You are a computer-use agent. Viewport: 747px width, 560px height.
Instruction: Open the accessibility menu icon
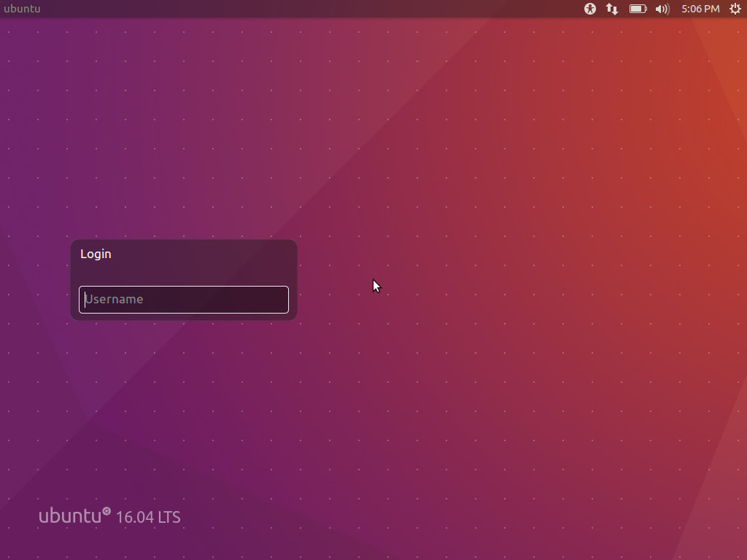click(x=589, y=9)
